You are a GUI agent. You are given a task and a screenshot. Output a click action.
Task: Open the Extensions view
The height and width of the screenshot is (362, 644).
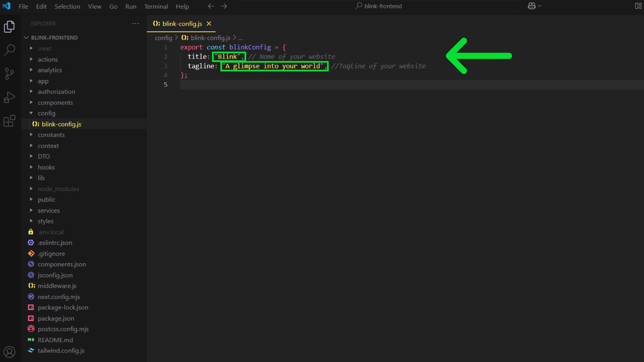point(9,121)
